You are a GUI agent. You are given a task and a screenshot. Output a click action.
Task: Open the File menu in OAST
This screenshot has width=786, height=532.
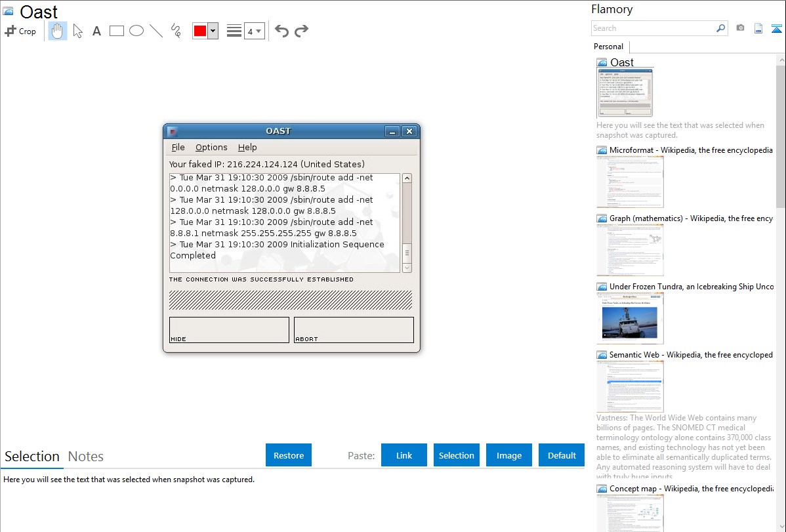(x=178, y=147)
